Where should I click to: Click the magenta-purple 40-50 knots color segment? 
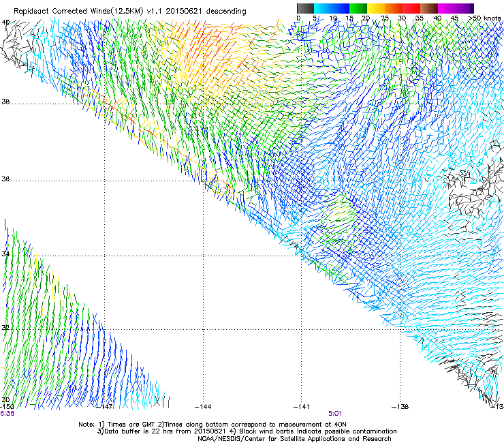pyautogui.click(x=456, y=8)
